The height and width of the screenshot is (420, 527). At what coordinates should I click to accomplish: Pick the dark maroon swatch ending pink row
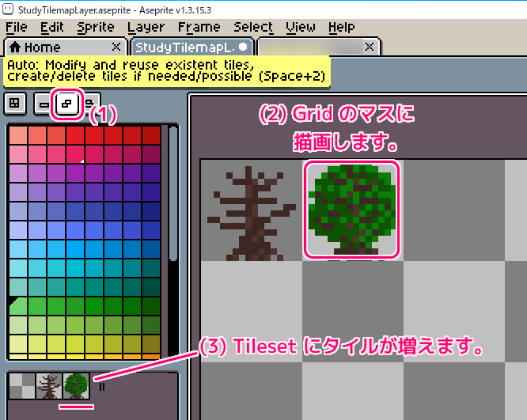pos(151,154)
